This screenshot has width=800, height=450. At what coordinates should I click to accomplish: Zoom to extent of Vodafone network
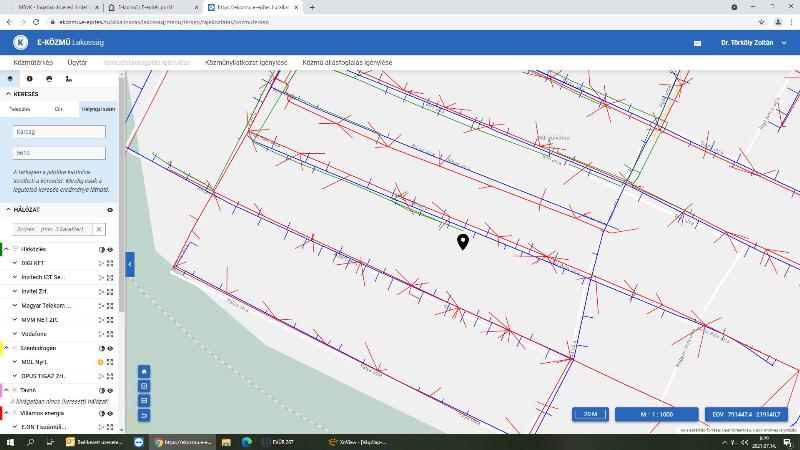click(110, 334)
